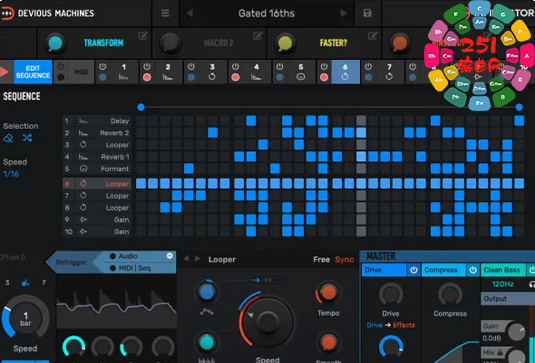535x363 pixels.
Task: Clear selection with eraser icon
Action: click(8, 138)
